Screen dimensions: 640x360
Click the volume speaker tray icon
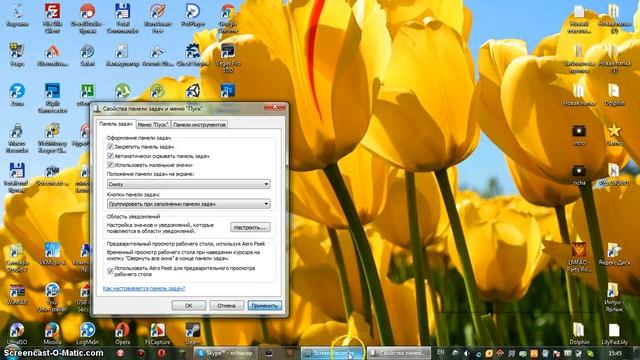coord(467,353)
